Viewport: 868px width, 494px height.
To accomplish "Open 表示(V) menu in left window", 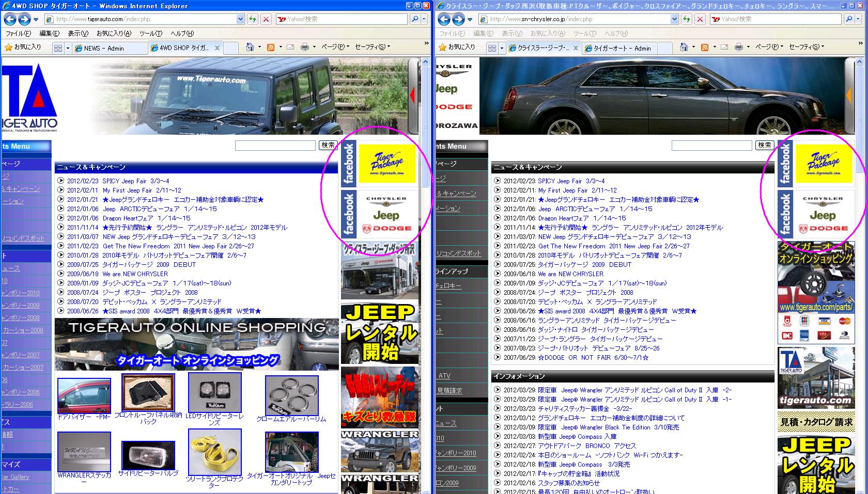I will (79, 34).
